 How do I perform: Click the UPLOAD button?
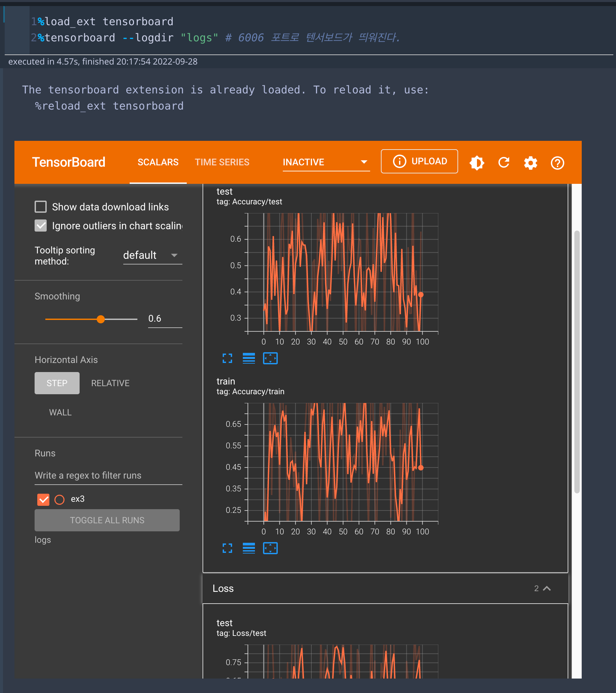419,161
